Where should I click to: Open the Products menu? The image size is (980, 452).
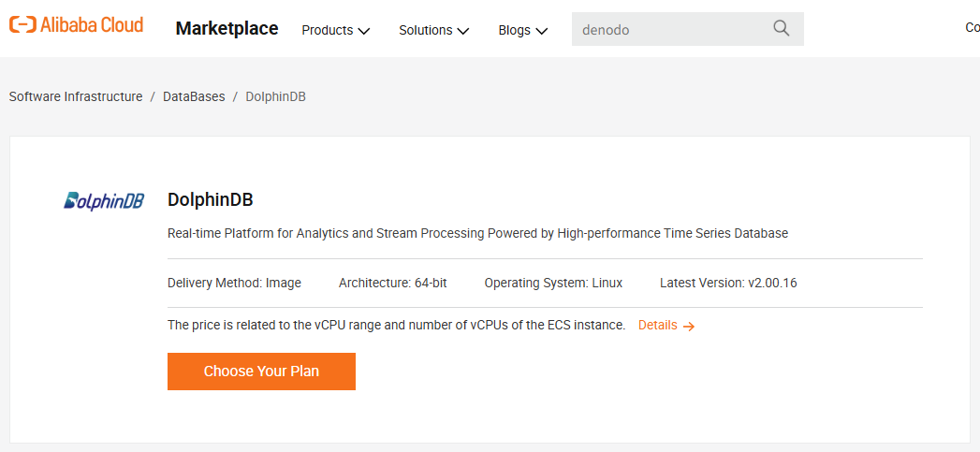point(336,30)
